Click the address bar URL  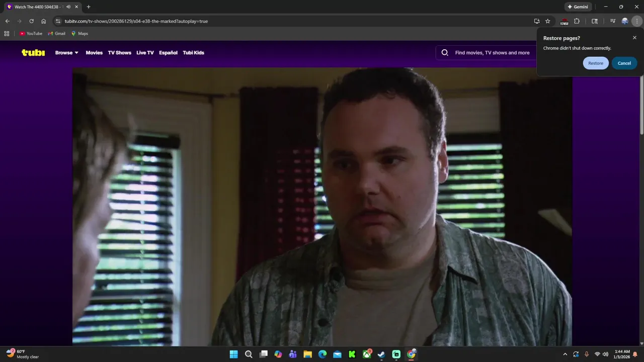coord(136,21)
